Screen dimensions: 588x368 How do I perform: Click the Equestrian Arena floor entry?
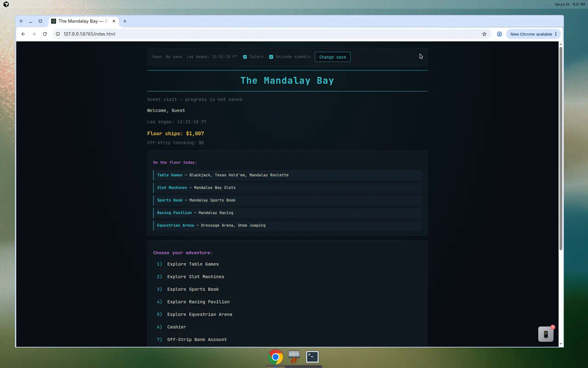(287, 225)
